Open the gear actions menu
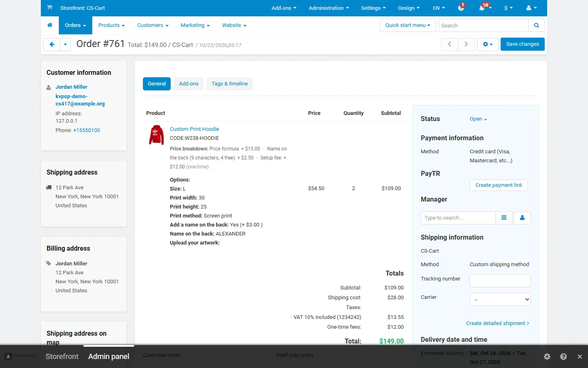588x368 pixels. [488, 44]
